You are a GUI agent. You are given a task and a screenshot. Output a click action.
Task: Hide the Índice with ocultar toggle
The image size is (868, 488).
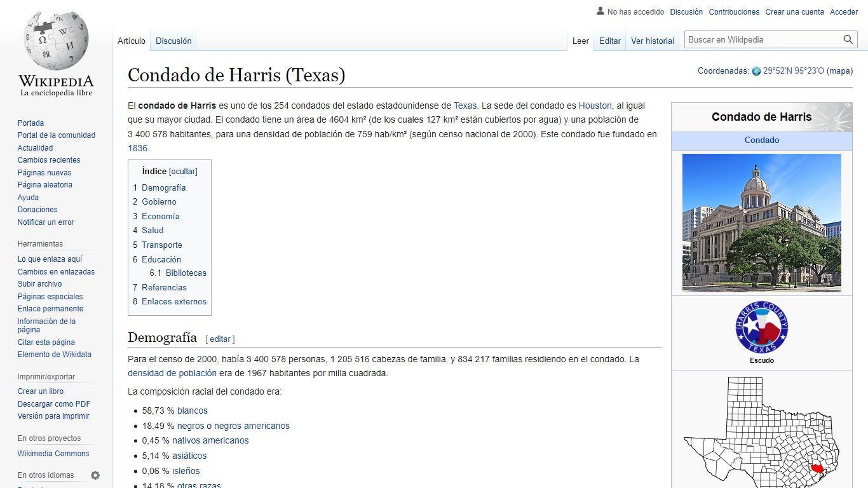pyautogui.click(x=183, y=172)
